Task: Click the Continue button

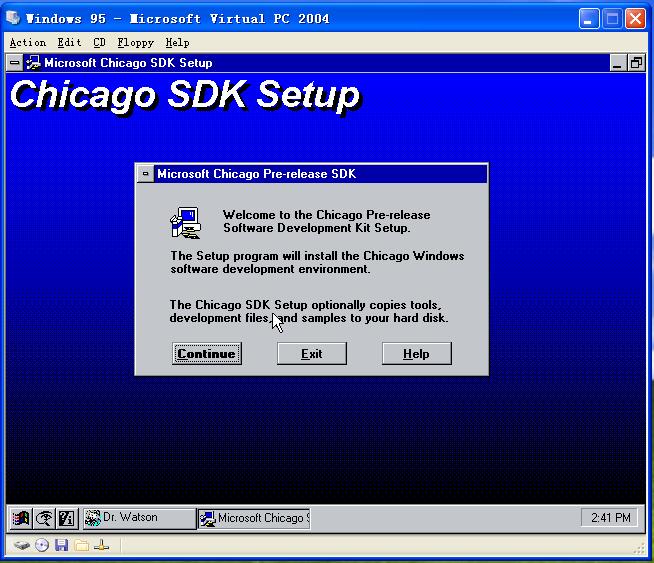Action: (207, 354)
